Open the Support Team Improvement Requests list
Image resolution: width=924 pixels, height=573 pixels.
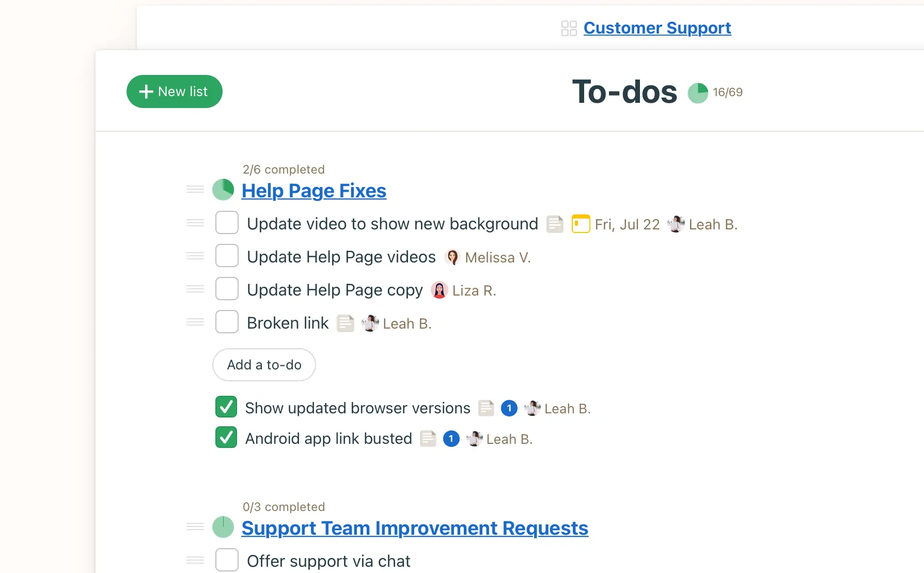[x=414, y=528]
